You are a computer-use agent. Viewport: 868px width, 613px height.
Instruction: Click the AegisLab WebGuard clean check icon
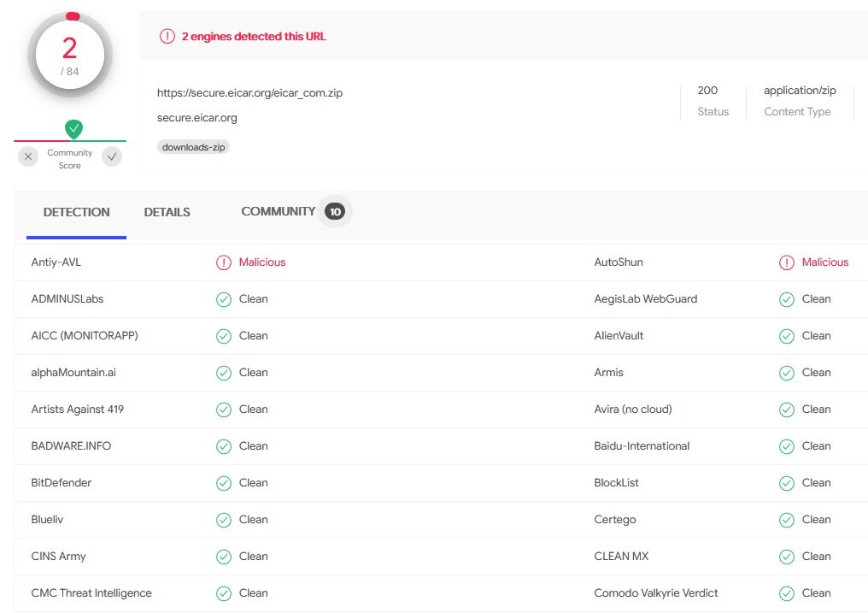(787, 299)
